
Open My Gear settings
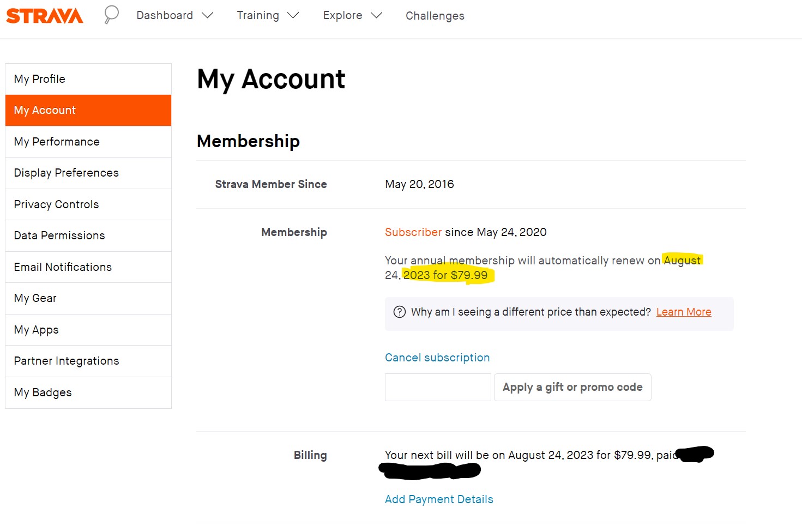point(88,298)
